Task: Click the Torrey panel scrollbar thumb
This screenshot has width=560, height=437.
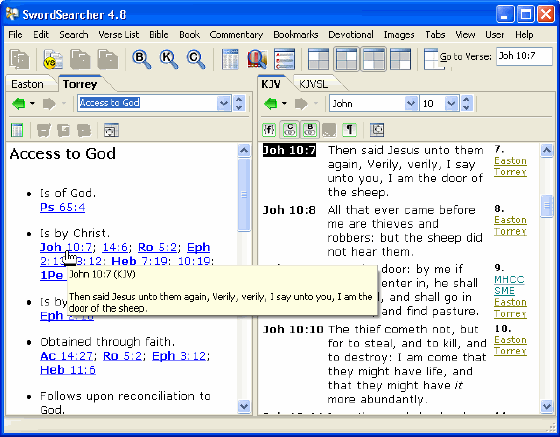Action: (x=244, y=195)
